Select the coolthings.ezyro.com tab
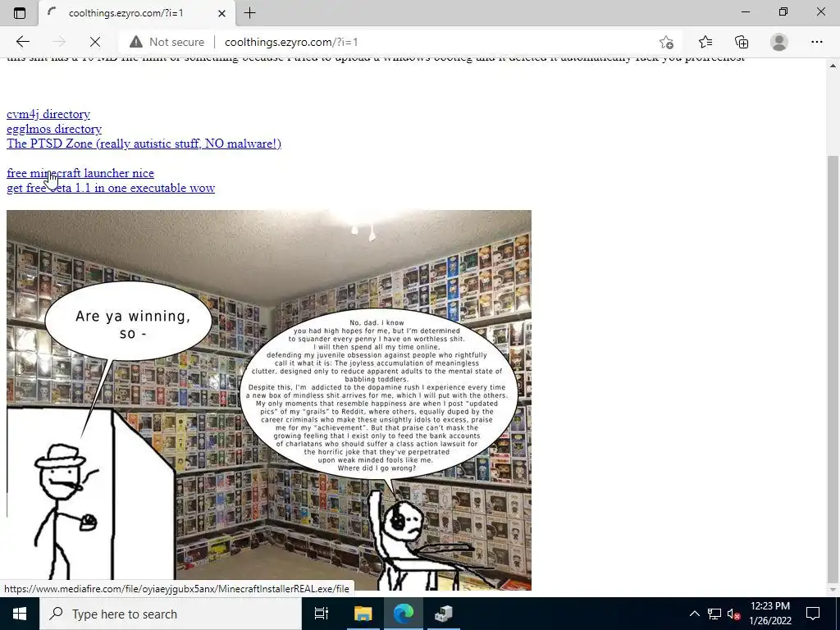This screenshot has width=840, height=630. [137, 13]
